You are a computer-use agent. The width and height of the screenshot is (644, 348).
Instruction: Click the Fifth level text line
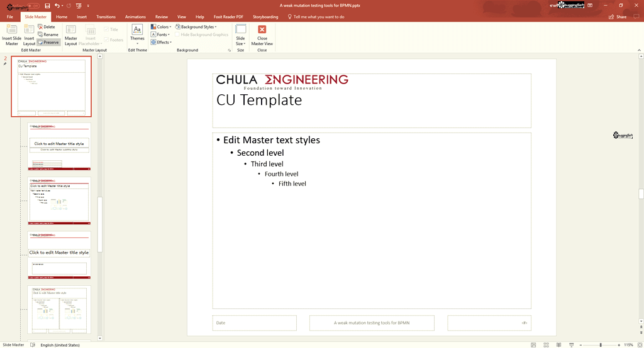click(292, 184)
